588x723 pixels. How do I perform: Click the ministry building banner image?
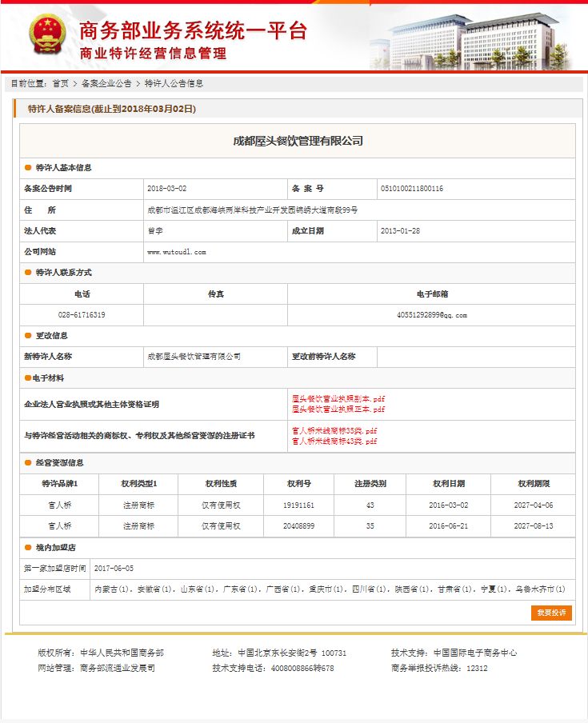point(470,41)
